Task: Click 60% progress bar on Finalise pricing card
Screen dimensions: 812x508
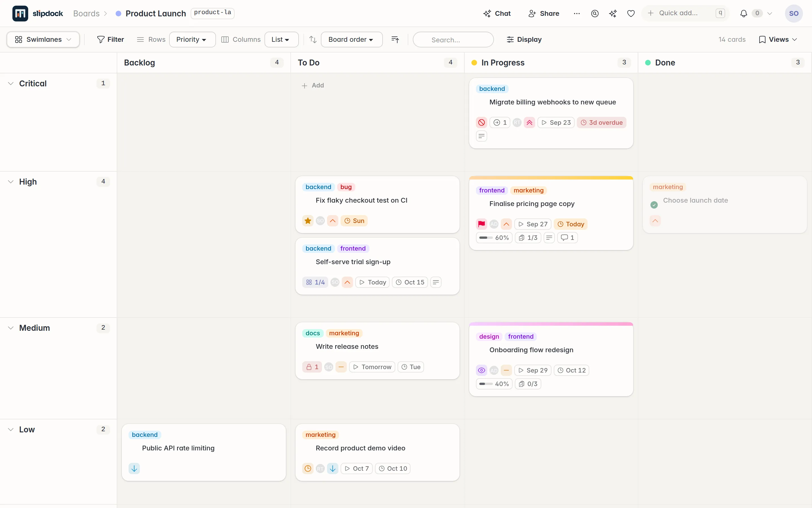Action: [494, 238]
